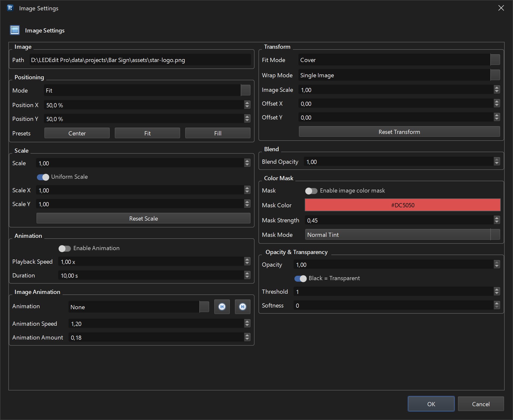Click the Softness spinner arrows
The height and width of the screenshot is (420, 513).
click(497, 305)
